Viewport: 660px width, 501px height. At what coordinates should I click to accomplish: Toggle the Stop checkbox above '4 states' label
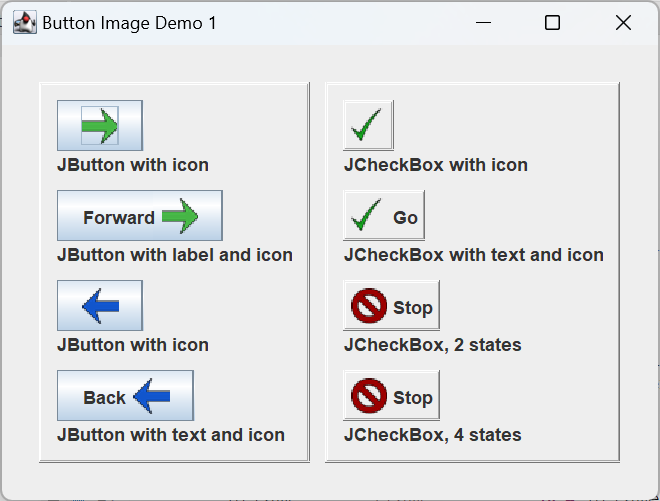[391, 396]
